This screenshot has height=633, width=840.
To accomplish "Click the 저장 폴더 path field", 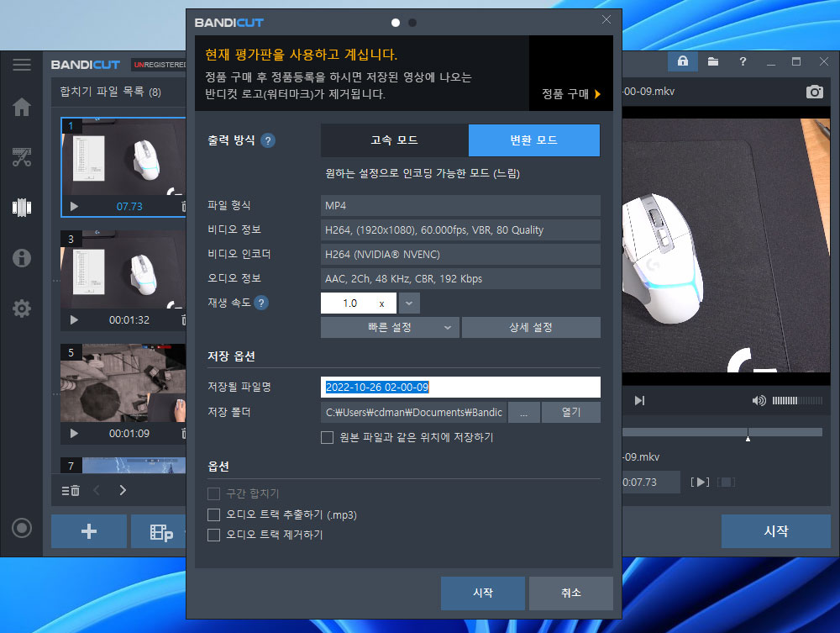I will 413,413.
